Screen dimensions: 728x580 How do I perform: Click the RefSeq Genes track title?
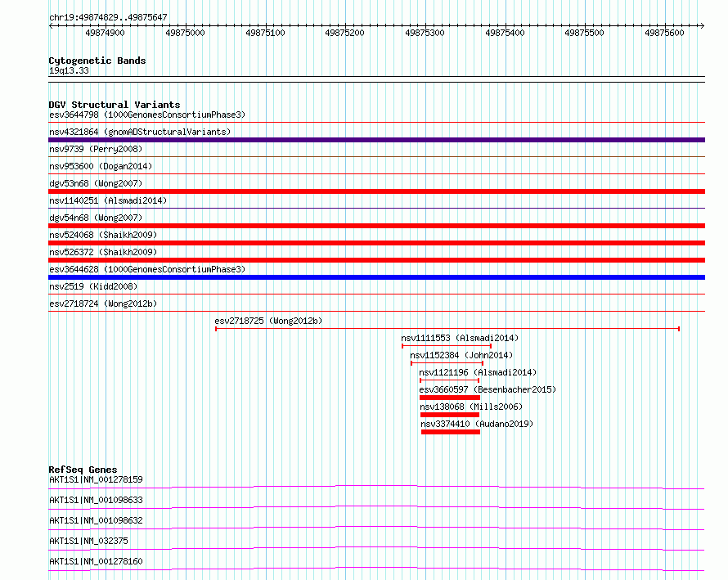83,470
